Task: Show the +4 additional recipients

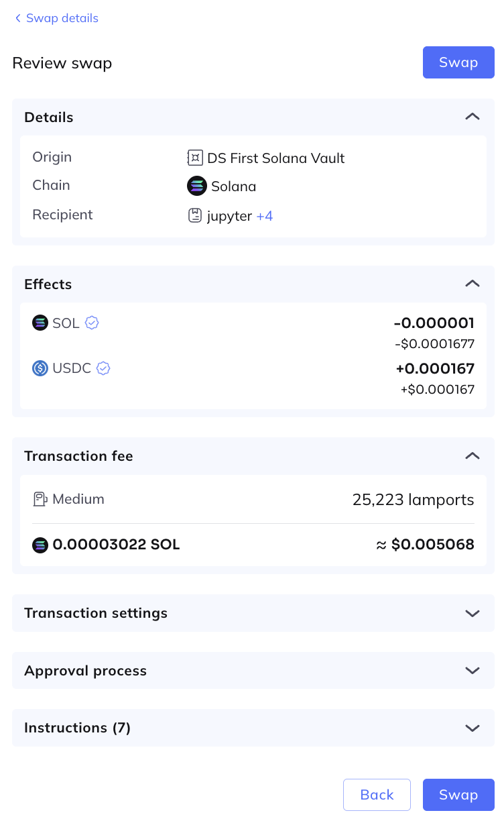Action: tap(265, 216)
